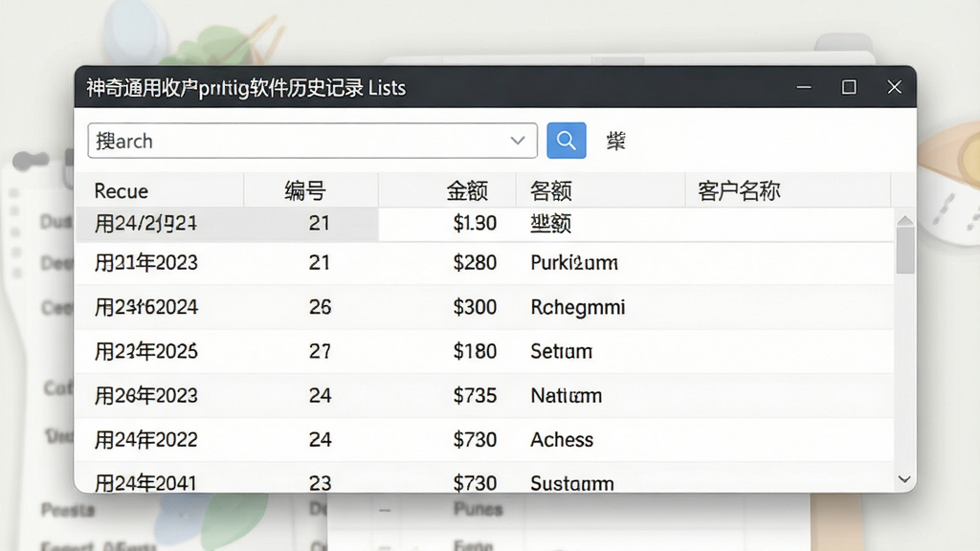
Task: Click the list scrollbar up arrow
Action: pyautogui.click(x=905, y=221)
